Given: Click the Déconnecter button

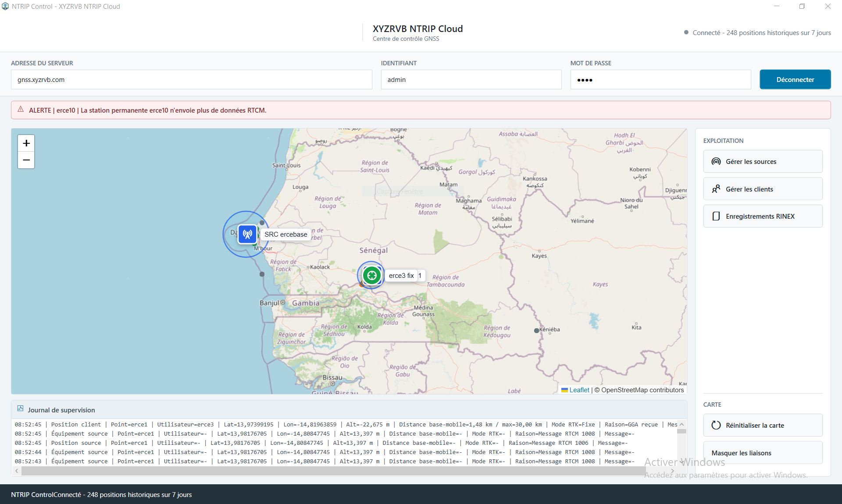Looking at the screenshot, I should pos(795,79).
